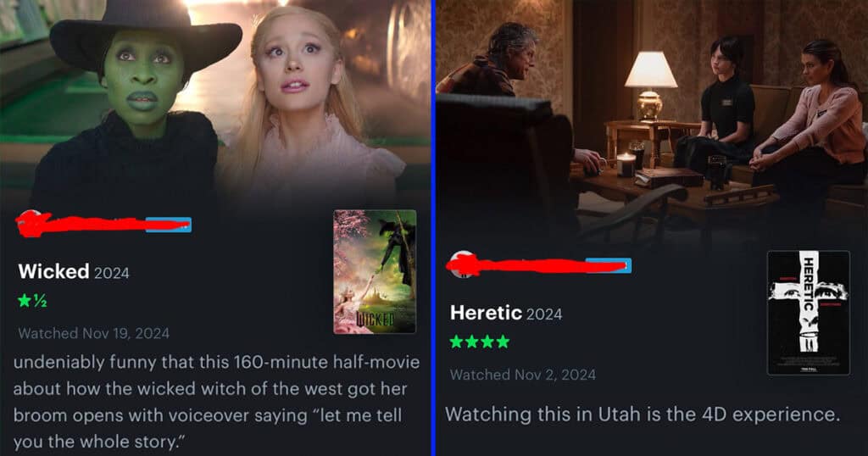Click the blue badge on Wicked reviewer name
This screenshot has height=456, width=868.
pos(169,225)
